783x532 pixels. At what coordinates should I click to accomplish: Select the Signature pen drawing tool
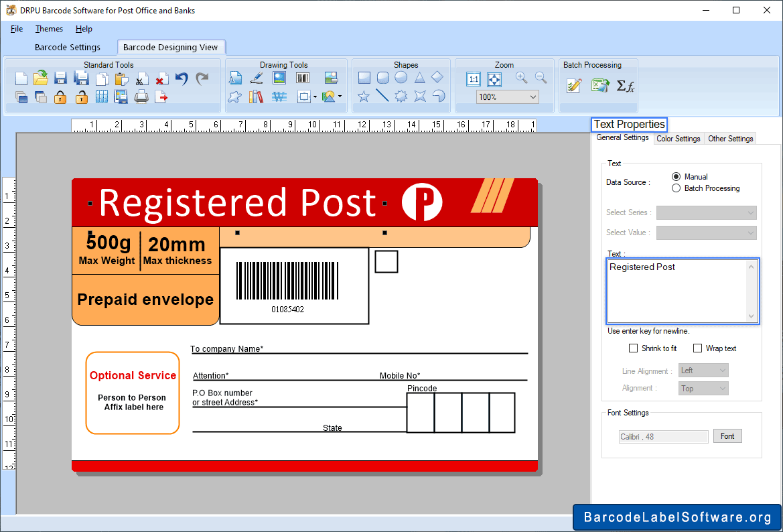(257, 78)
